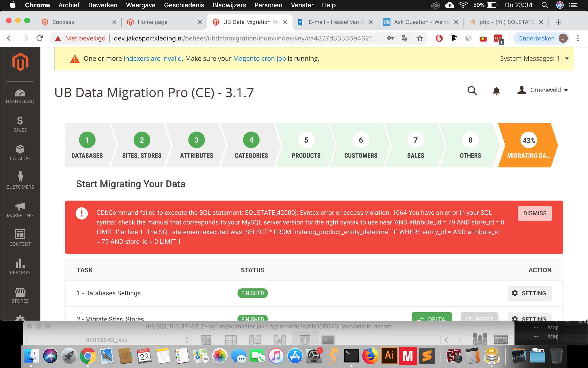Open Sequel Pro from the Dock
The image size is (588, 368).
(492, 356)
